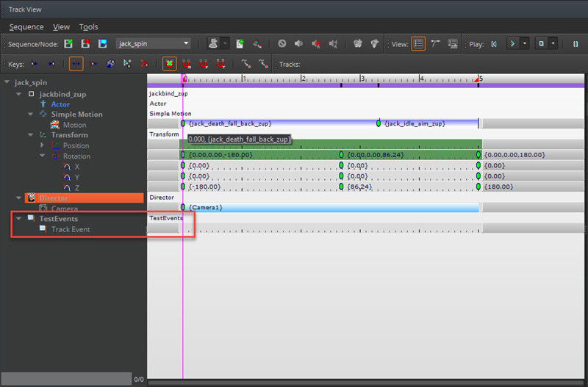Image resolution: width=588 pixels, height=387 pixels.
Task: Expand the Position track node
Action: click(x=43, y=145)
